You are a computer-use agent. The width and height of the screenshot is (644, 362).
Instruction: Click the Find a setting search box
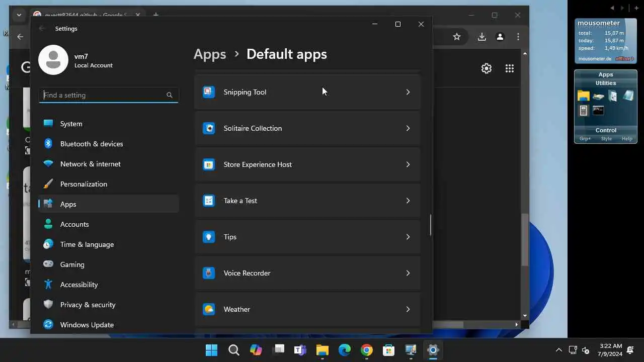point(109,95)
